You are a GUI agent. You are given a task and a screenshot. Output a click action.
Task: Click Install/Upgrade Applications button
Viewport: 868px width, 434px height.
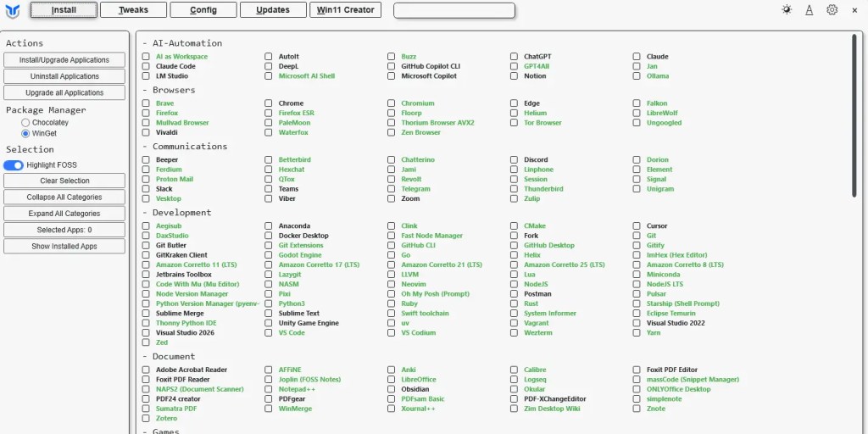coord(64,60)
